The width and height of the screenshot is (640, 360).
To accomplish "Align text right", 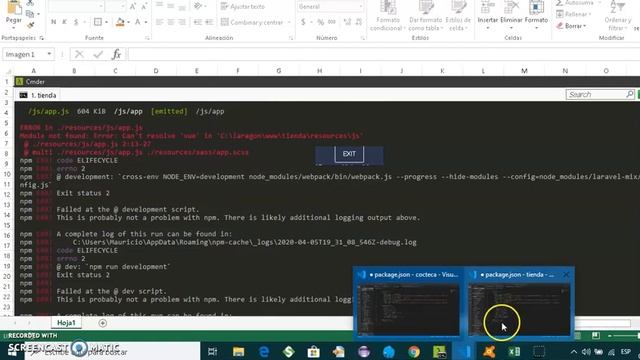I will coord(182,22).
